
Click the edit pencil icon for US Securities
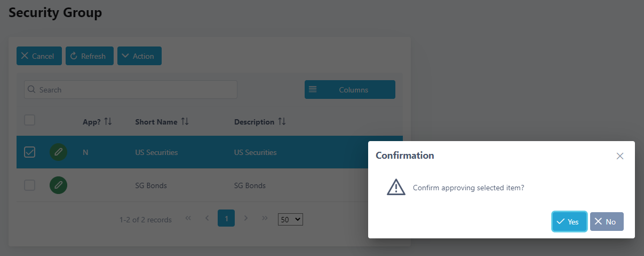point(59,152)
